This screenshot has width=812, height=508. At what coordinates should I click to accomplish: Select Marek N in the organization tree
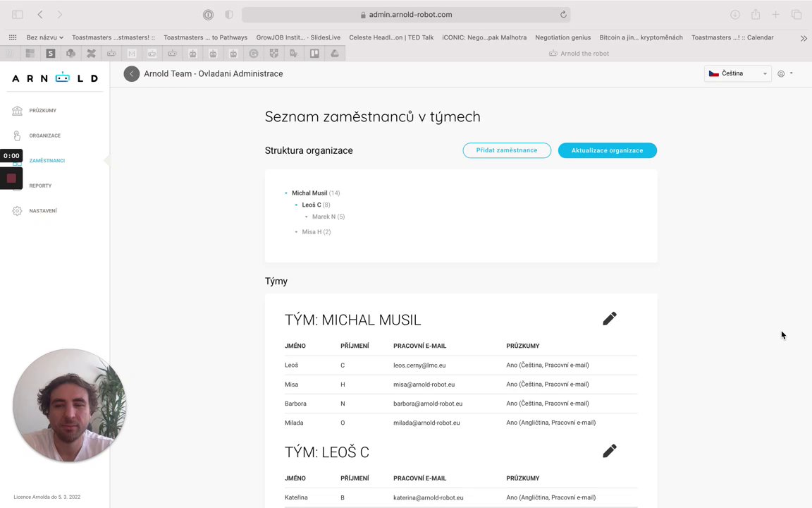click(324, 217)
